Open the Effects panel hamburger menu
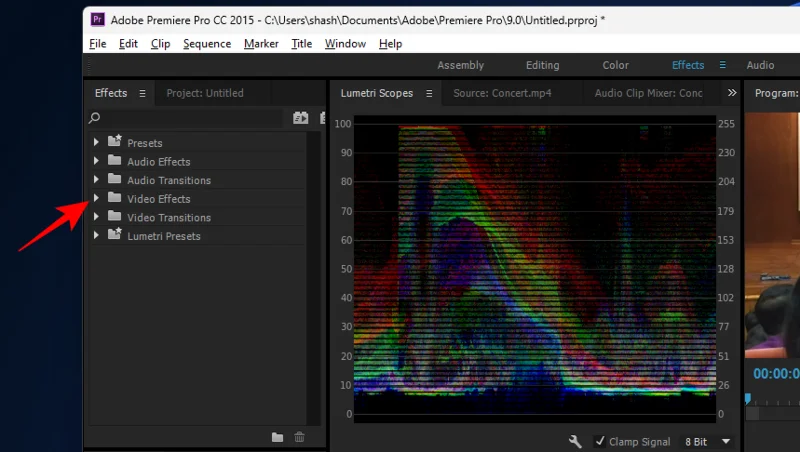Viewport: 800px width, 452px height. [x=143, y=93]
